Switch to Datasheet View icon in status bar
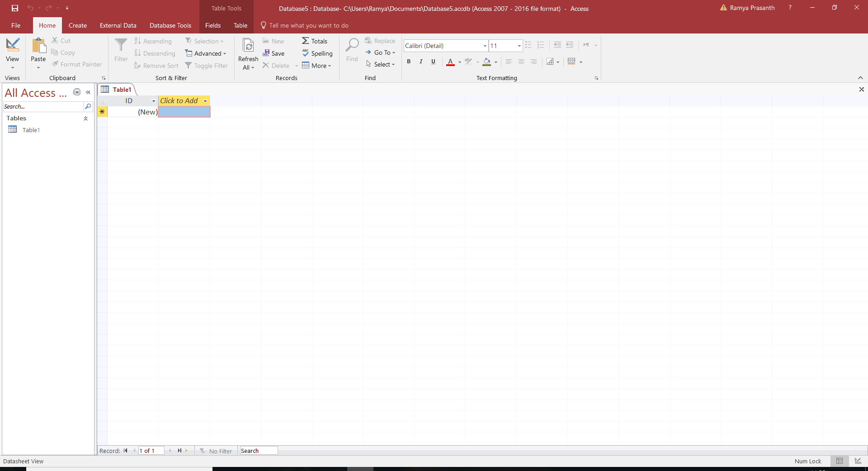The image size is (868, 471). click(x=840, y=461)
